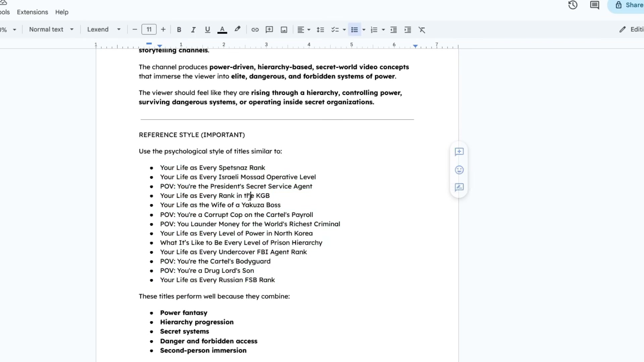Image resolution: width=644 pixels, height=362 pixels.
Task: Increase indent using the toolbar
Action: click(408, 29)
